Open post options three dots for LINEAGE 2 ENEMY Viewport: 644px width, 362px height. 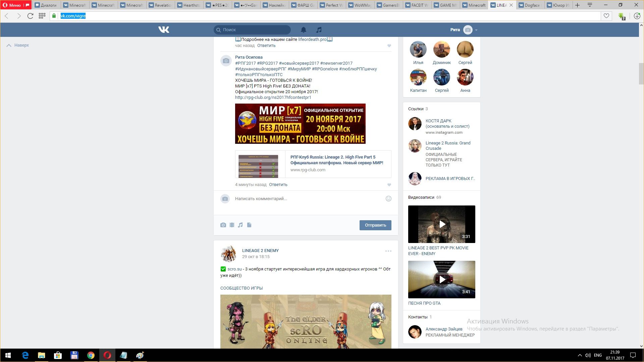(388, 251)
